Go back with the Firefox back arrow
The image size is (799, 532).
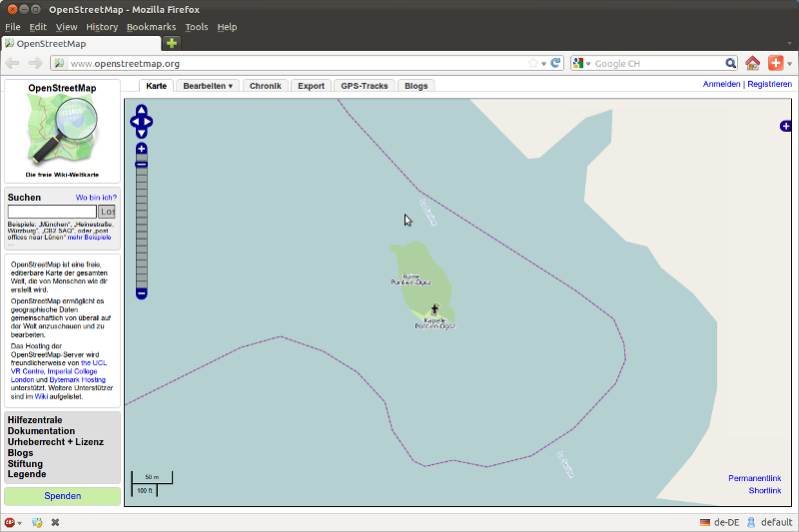(x=13, y=63)
